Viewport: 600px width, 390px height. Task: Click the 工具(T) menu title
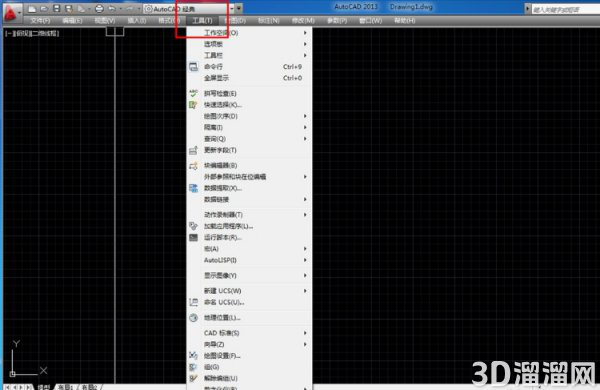(x=202, y=20)
